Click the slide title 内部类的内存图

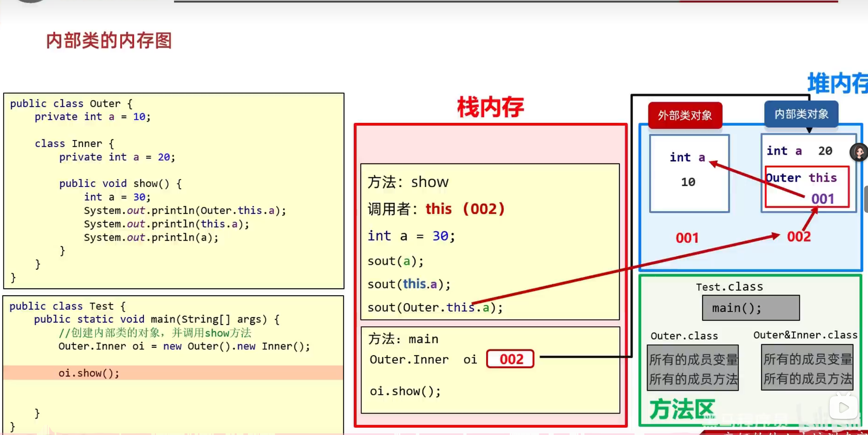(109, 41)
